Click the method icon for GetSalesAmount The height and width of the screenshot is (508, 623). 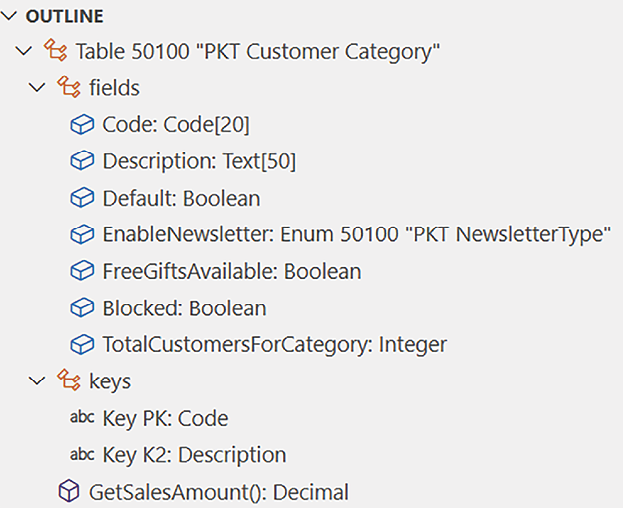coord(69,491)
